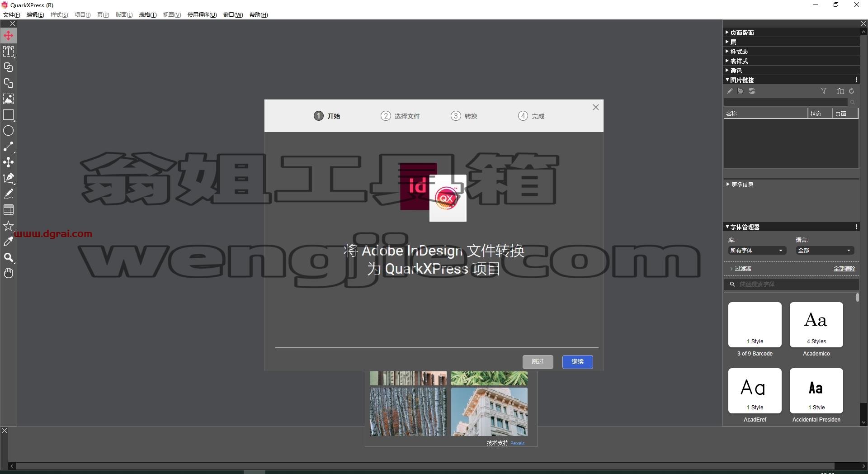Sort picture links by 名称 column
Viewport: 868px width, 474px height.
coord(766,114)
